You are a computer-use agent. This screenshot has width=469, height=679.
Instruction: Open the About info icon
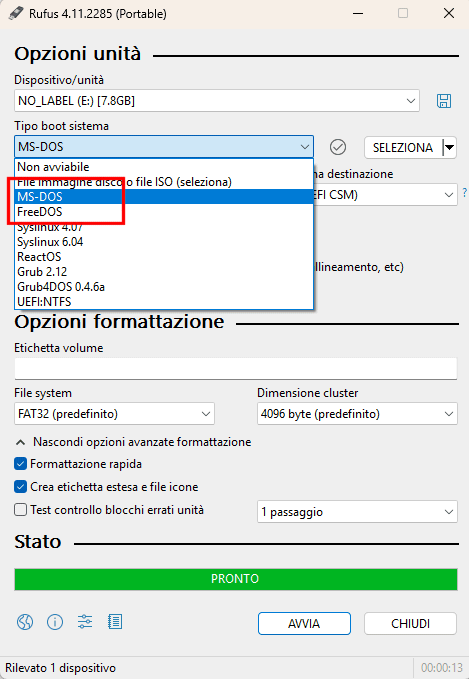(x=55, y=622)
